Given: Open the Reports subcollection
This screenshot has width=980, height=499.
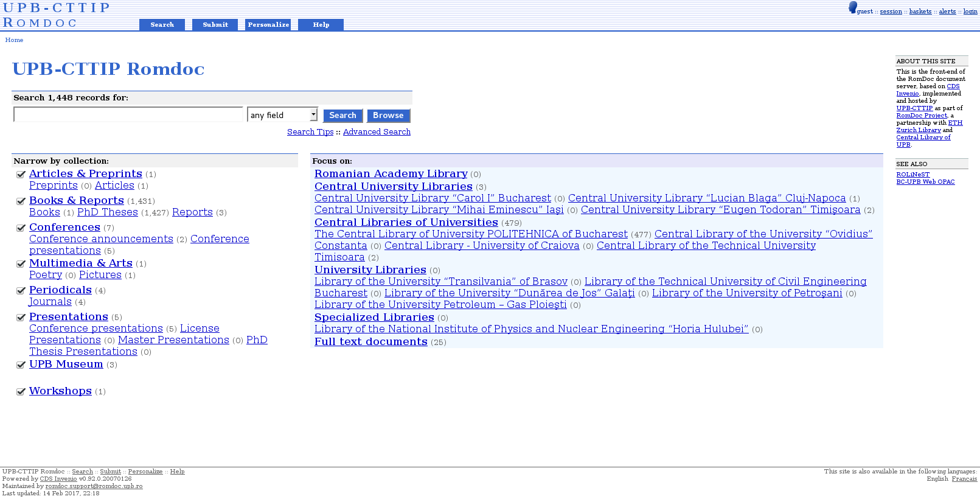Looking at the screenshot, I should [192, 212].
